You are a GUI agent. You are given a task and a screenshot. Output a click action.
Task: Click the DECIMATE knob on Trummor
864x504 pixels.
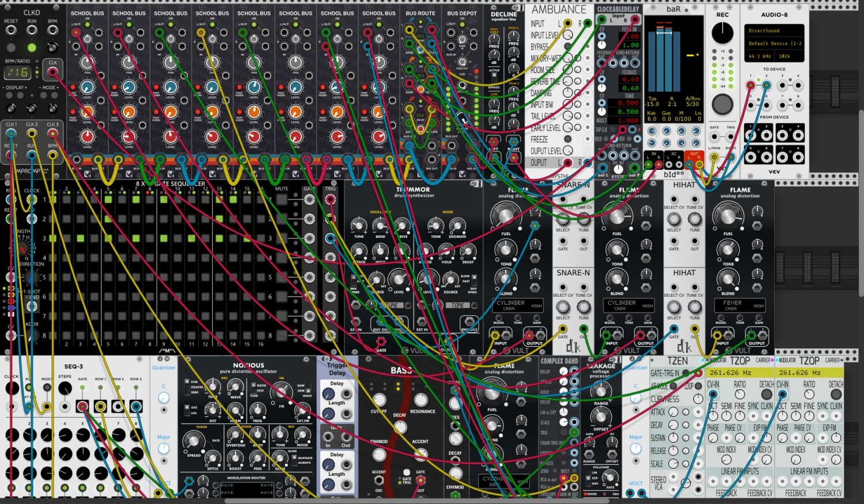pos(457,225)
